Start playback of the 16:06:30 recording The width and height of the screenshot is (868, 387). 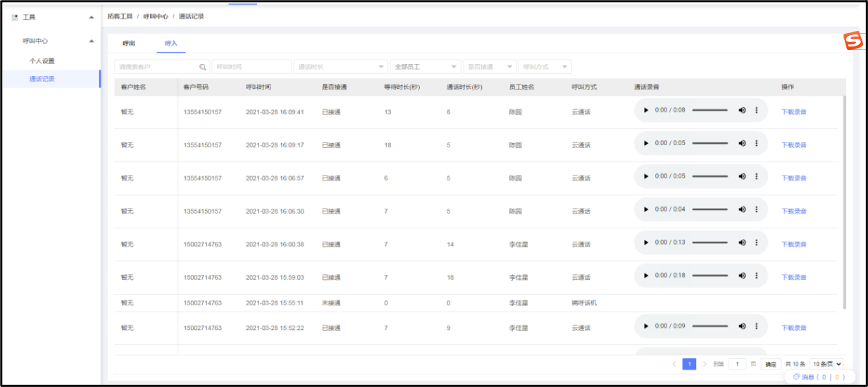pyautogui.click(x=645, y=209)
